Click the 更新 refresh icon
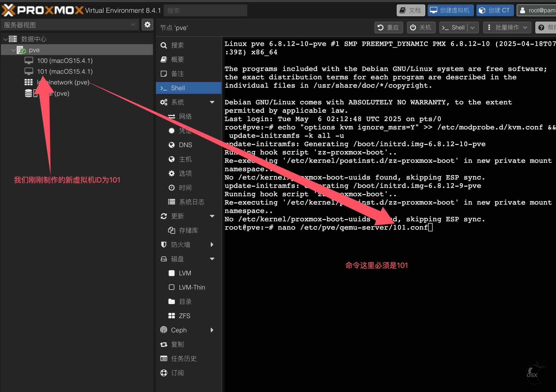 pyautogui.click(x=164, y=216)
